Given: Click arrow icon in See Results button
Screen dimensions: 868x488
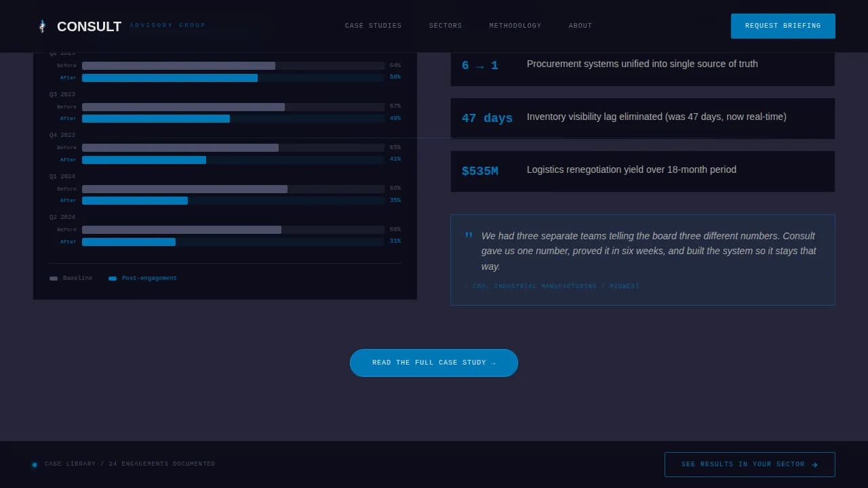Looking at the screenshot, I should (814, 464).
